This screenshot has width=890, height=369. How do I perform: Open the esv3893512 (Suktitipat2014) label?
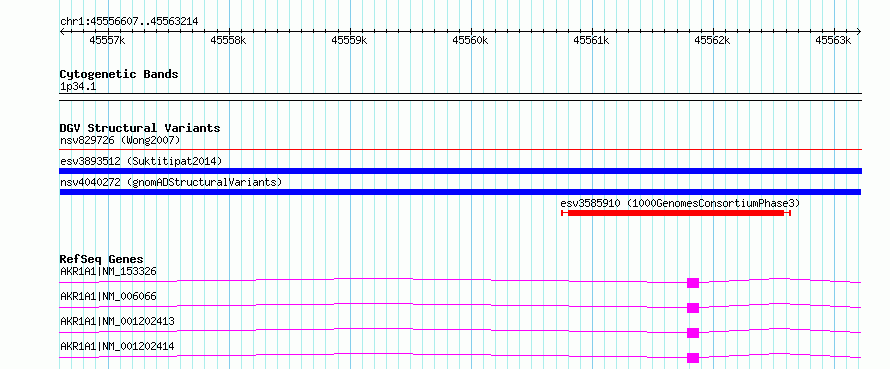point(141,161)
